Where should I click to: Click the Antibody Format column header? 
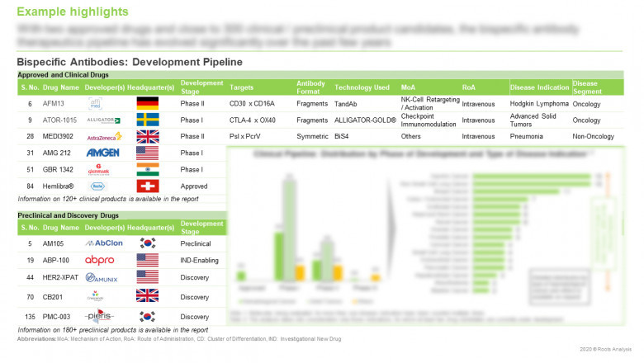[311, 87]
